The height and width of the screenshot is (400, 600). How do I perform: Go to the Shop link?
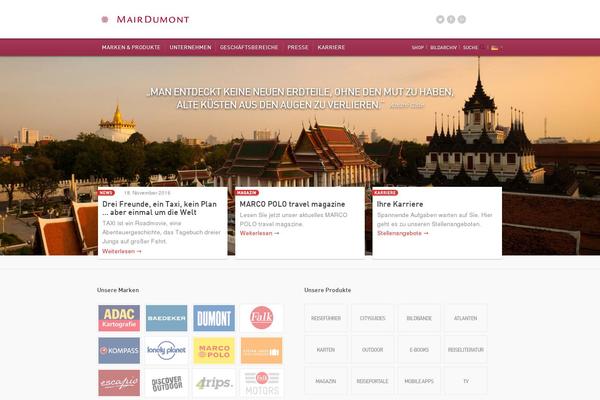417,48
